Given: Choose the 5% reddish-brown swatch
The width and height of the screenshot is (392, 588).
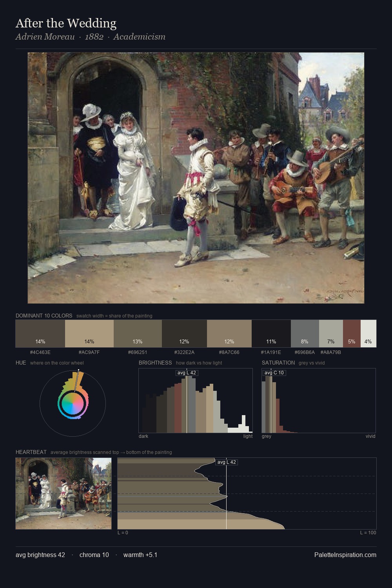Looking at the screenshot, I should click(352, 334).
